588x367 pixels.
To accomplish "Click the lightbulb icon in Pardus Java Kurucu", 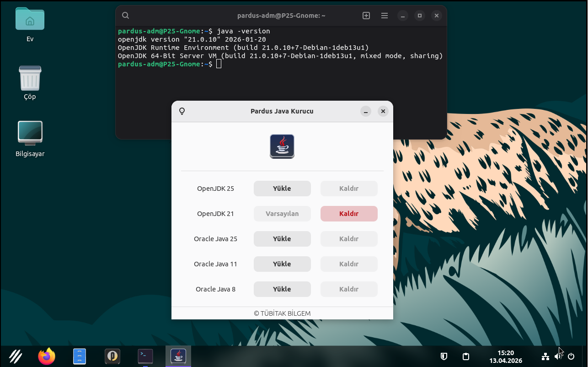I will click(x=182, y=111).
